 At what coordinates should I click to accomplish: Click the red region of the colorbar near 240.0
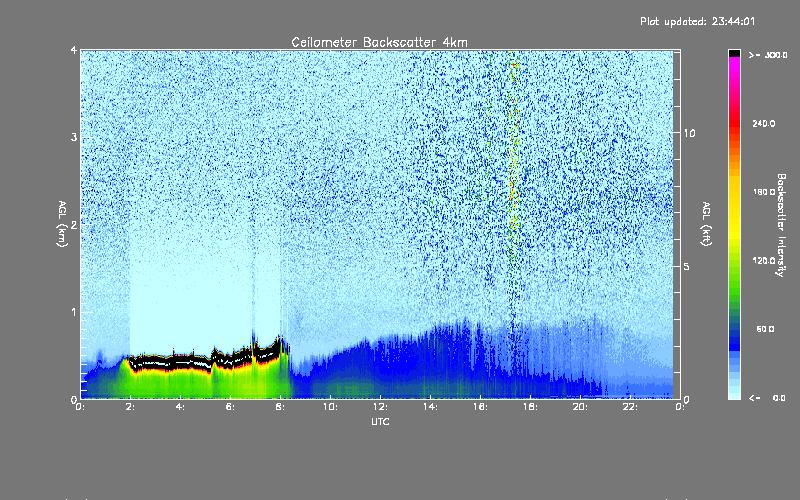tap(734, 124)
